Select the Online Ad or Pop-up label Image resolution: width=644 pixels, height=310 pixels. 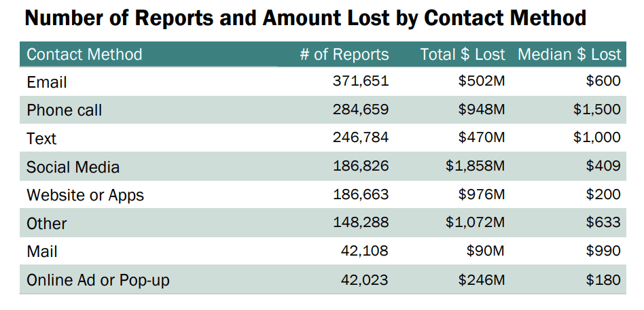(98, 280)
